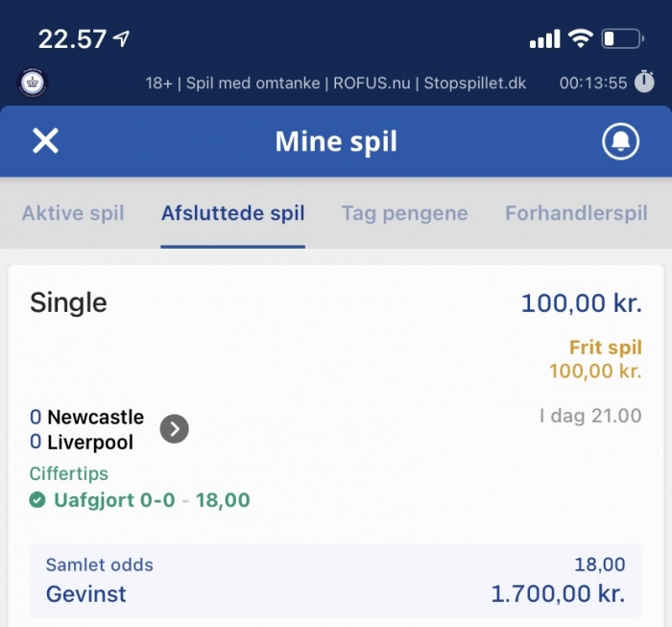Tap the cellular signal bars

tap(544, 39)
